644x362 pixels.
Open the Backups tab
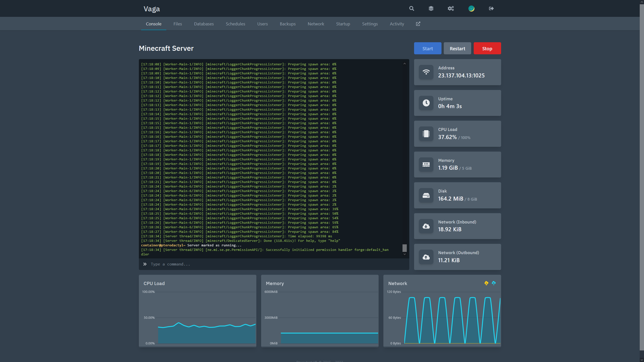tap(288, 24)
